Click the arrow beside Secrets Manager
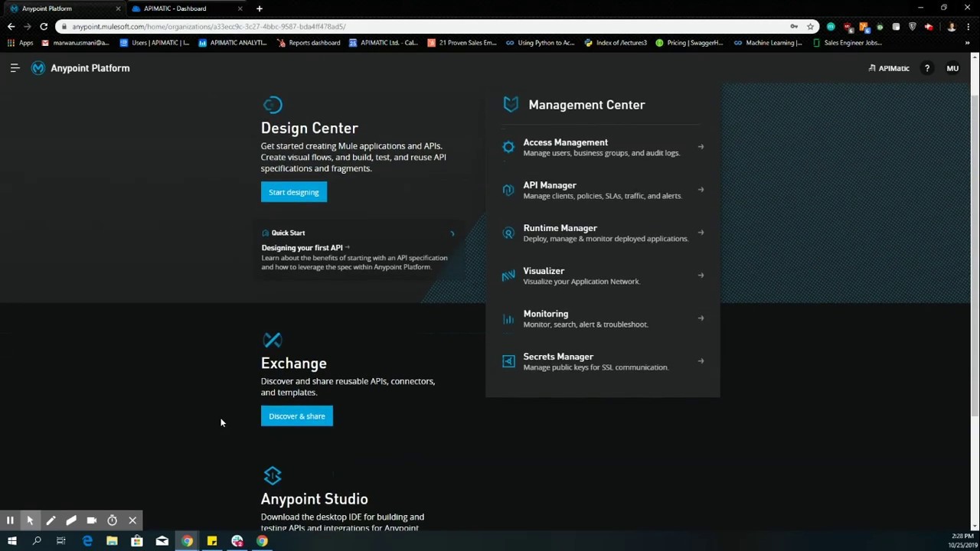This screenshot has width=980, height=551. 701,361
